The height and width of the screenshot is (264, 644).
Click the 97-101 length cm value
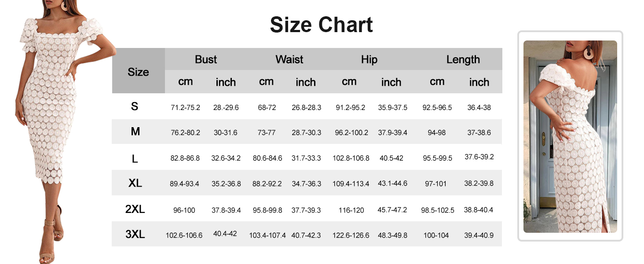click(x=435, y=183)
